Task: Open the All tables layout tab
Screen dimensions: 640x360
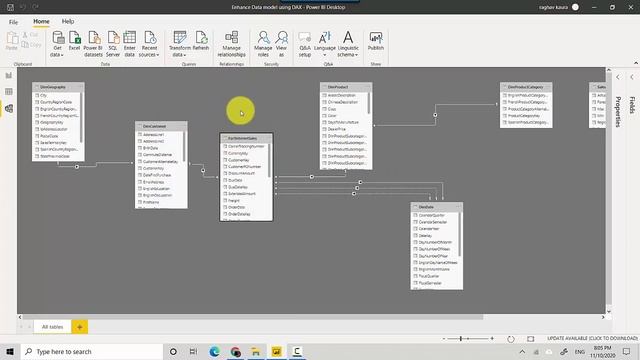Action: (x=52, y=327)
